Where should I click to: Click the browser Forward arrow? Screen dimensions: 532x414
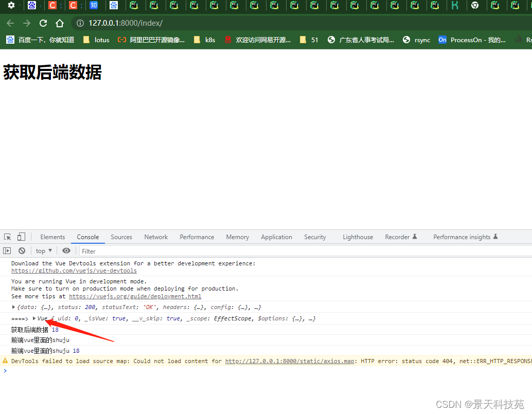[x=26, y=23]
